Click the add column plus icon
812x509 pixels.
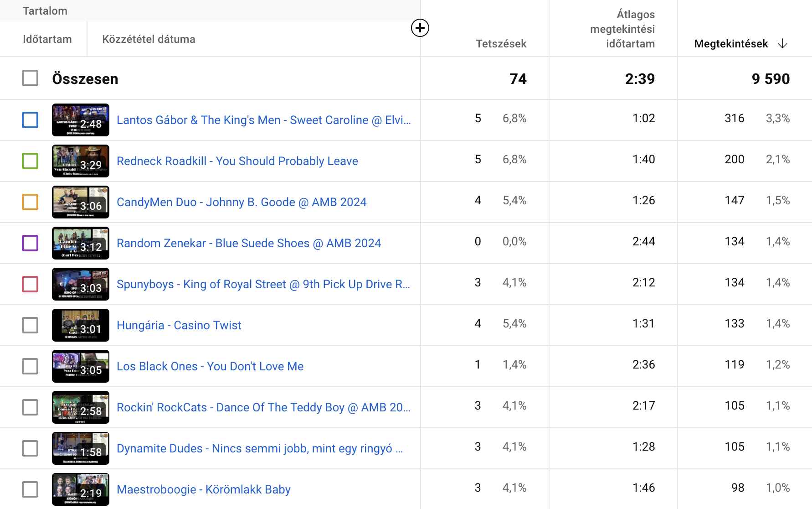(x=420, y=28)
